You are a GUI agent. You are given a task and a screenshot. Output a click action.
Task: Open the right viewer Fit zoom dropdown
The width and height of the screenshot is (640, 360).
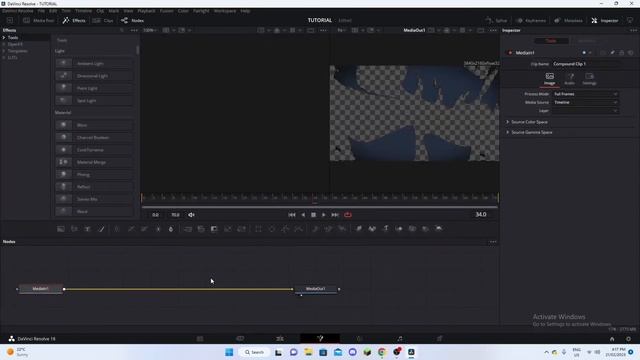coord(341,30)
